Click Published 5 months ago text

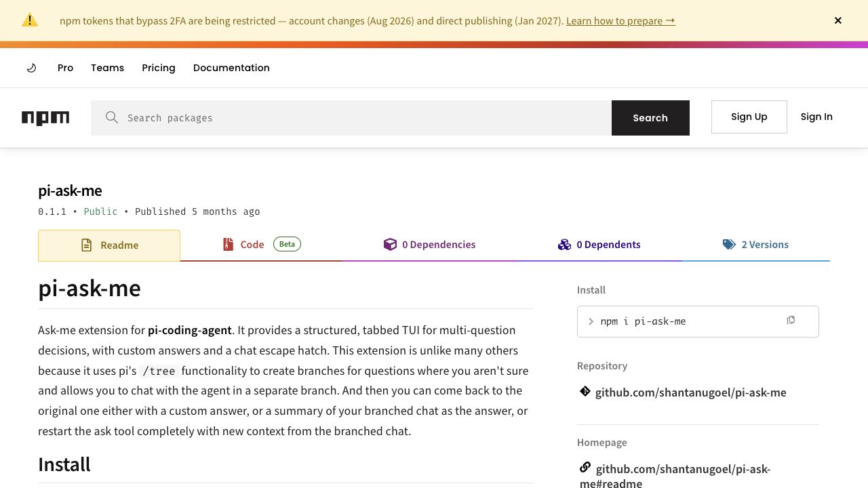(x=197, y=211)
